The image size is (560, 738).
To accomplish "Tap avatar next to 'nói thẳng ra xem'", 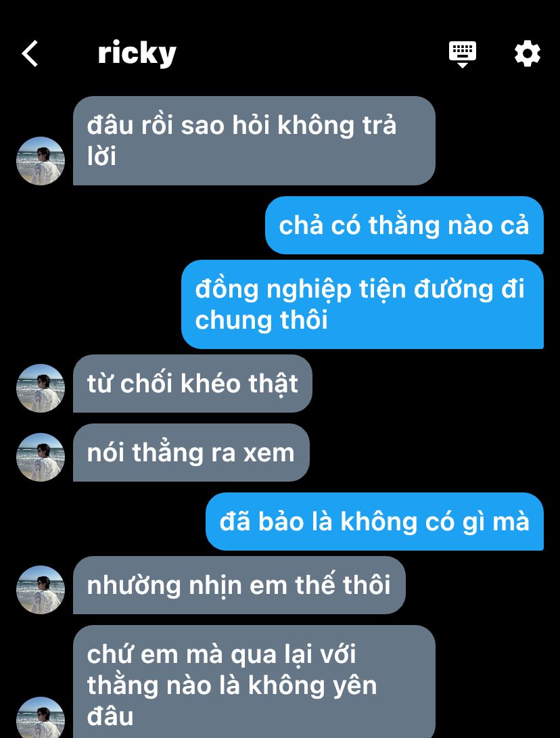I will click(41, 457).
